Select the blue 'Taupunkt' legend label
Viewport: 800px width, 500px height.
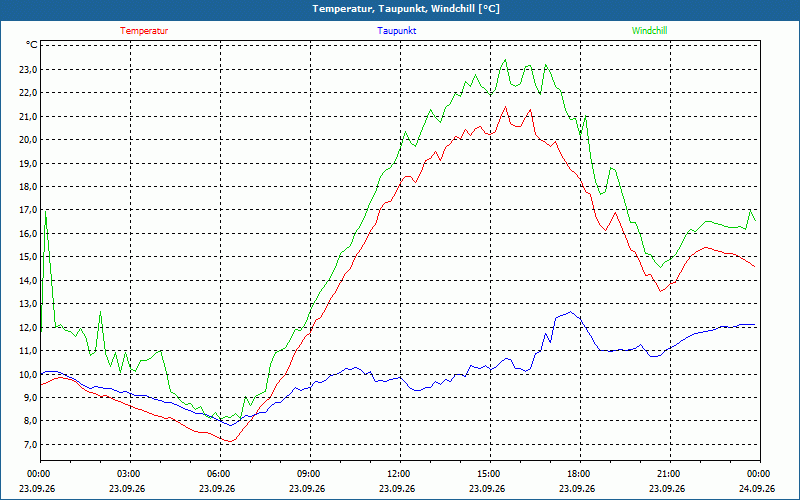(396, 31)
